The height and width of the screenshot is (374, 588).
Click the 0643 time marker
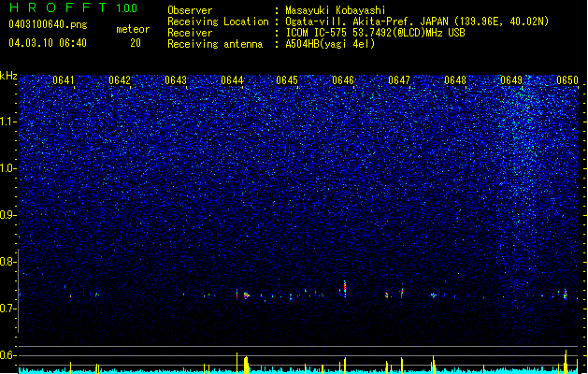point(176,80)
